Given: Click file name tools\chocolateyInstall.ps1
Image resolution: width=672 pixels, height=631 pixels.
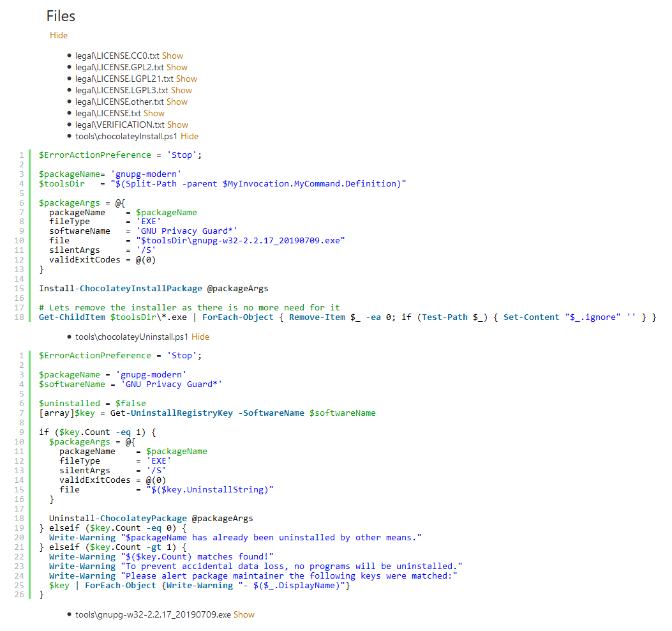Looking at the screenshot, I should pos(127,137).
